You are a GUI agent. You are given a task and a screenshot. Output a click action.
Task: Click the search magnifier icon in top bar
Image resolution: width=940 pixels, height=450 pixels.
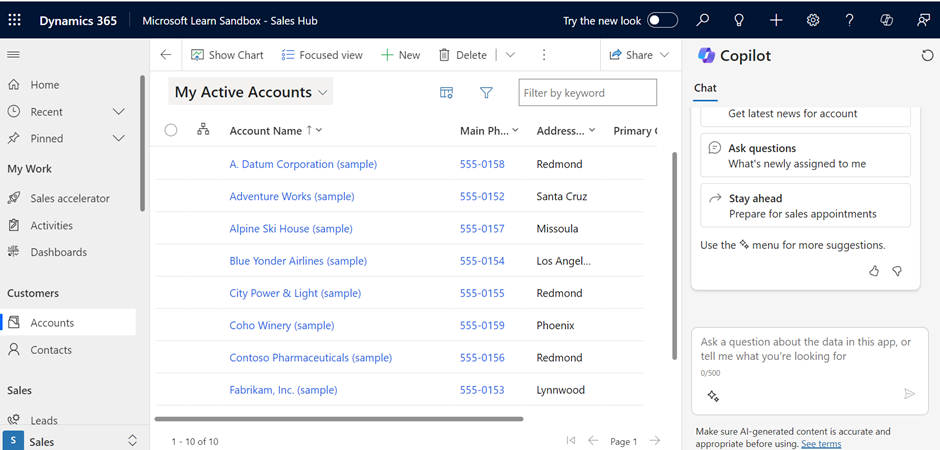(703, 20)
